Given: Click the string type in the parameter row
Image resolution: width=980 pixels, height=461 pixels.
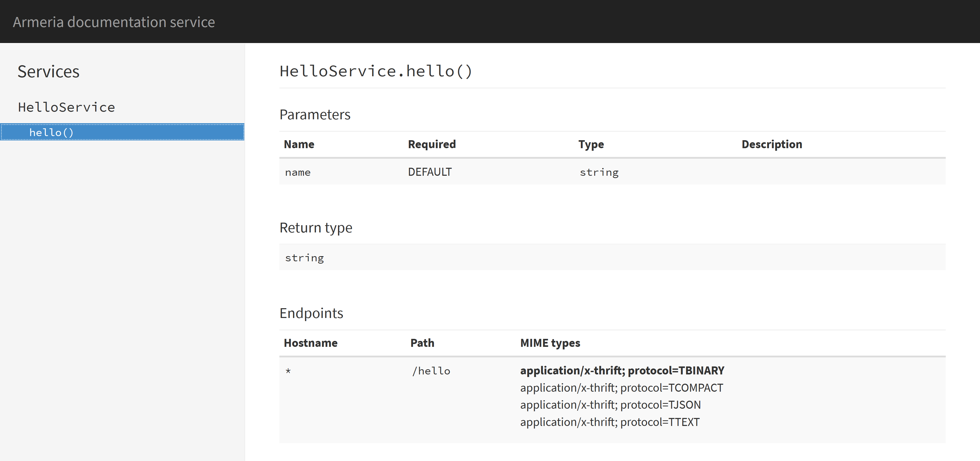Looking at the screenshot, I should click(x=599, y=172).
